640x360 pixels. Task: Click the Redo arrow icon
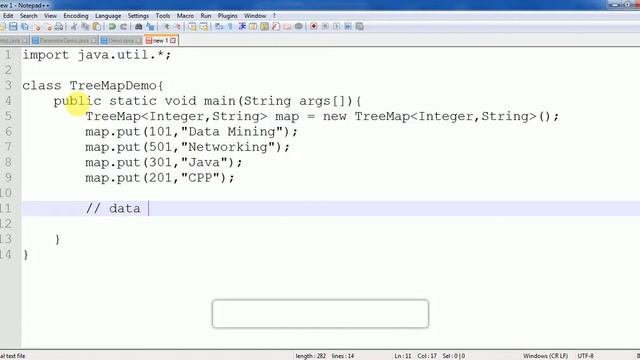tap(123, 27)
